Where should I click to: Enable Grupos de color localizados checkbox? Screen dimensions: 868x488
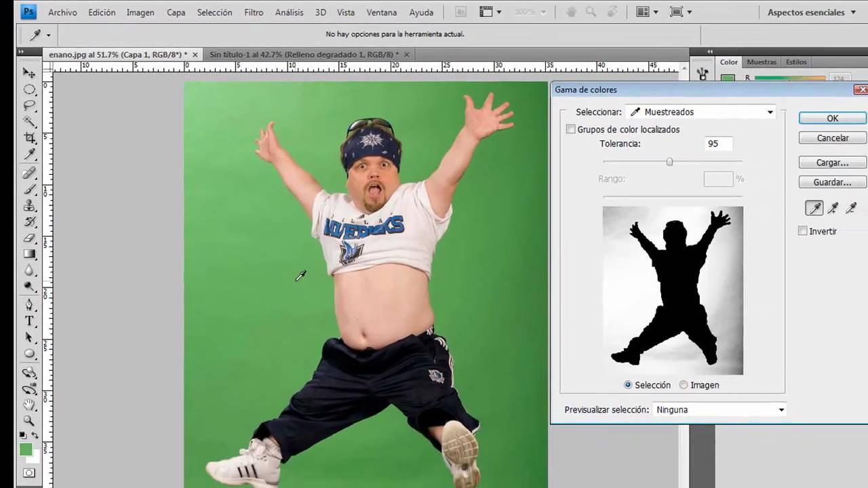coord(571,129)
